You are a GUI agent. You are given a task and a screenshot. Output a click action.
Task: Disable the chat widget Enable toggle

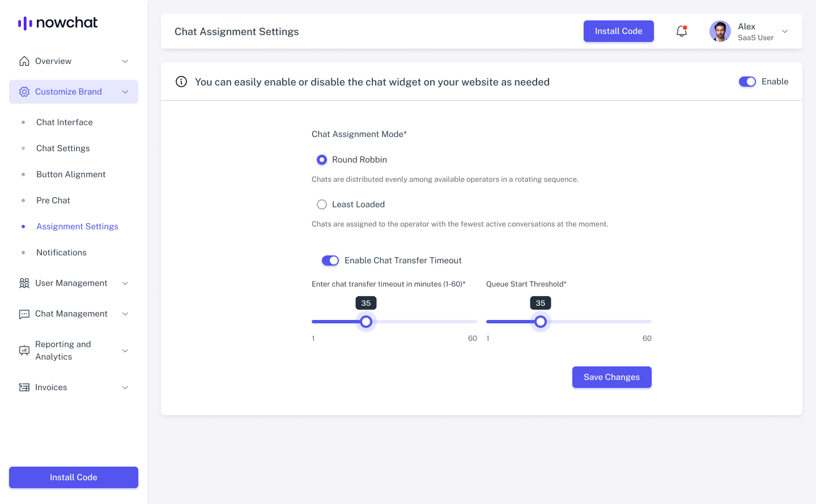(x=747, y=82)
